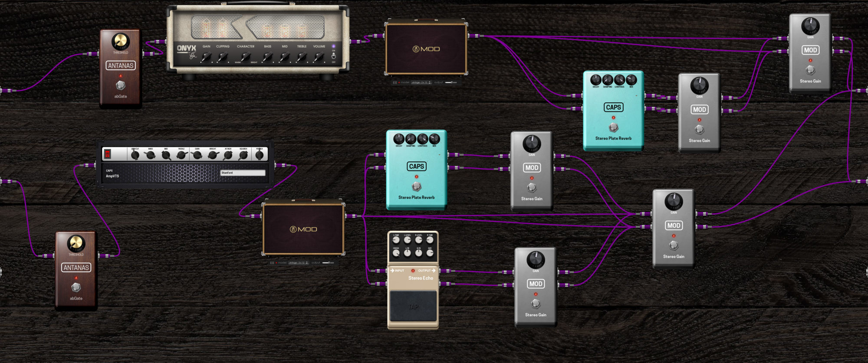Open the Stanford model selector on AmpVTS

(243, 173)
